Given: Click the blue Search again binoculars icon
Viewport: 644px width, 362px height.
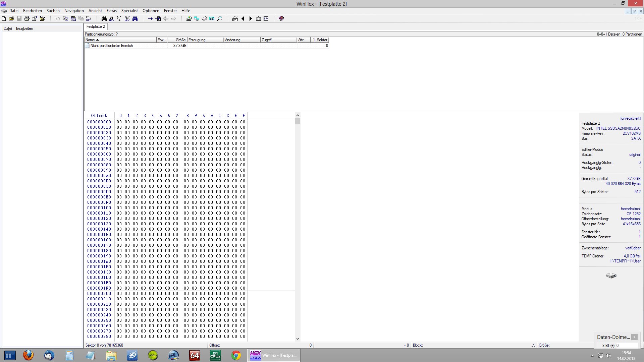Looking at the screenshot, I should click(135, 19).
